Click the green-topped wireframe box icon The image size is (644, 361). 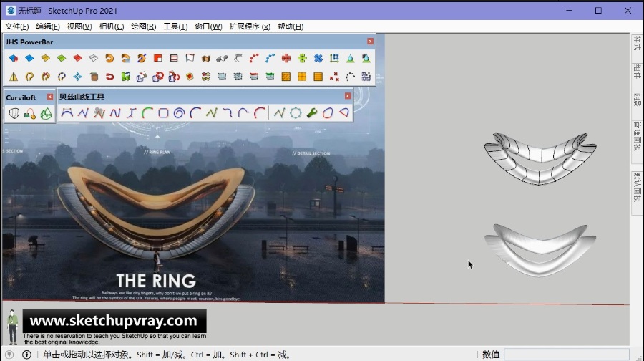(270, 77)
